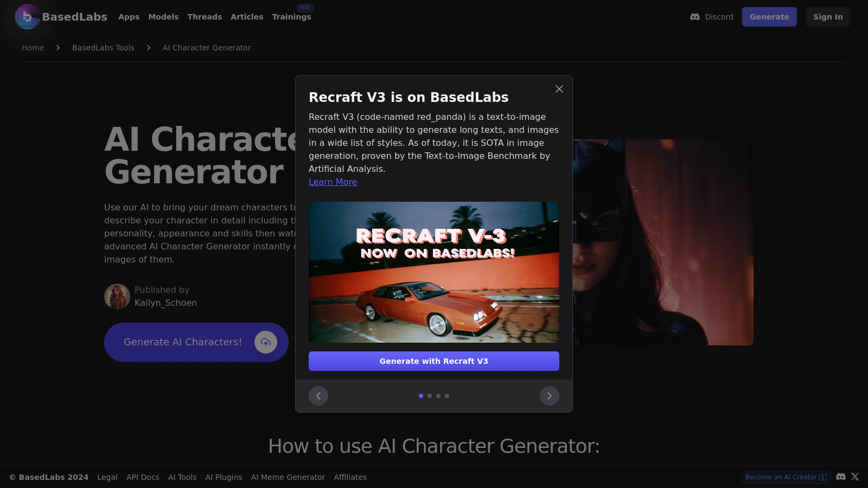Click the Recraft V-3 promo image

coord(434,272)
